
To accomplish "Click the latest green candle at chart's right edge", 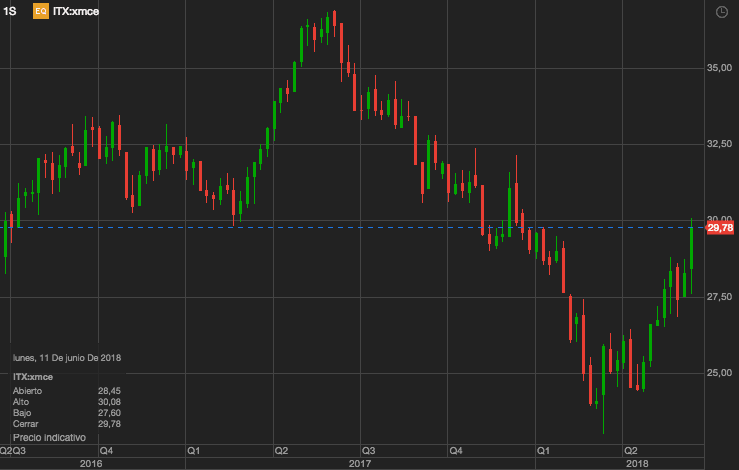I will tap(691, 248).
